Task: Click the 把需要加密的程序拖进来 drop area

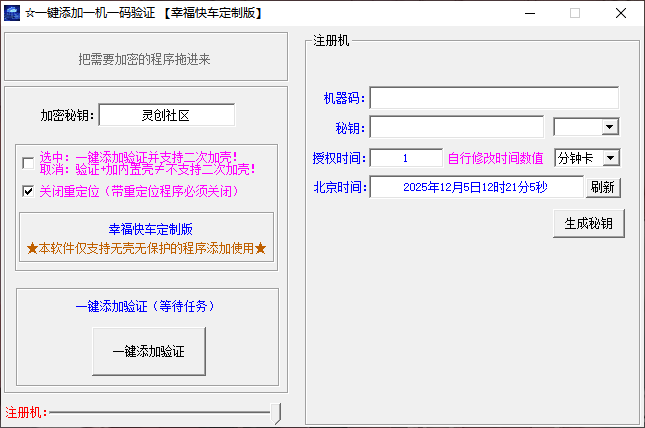Action: click(145, 59)
